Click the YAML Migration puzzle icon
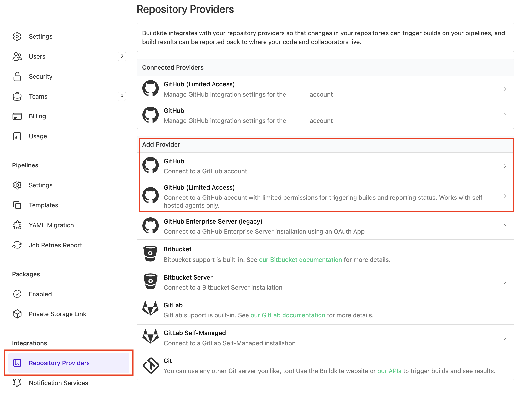 coord(17,225)
